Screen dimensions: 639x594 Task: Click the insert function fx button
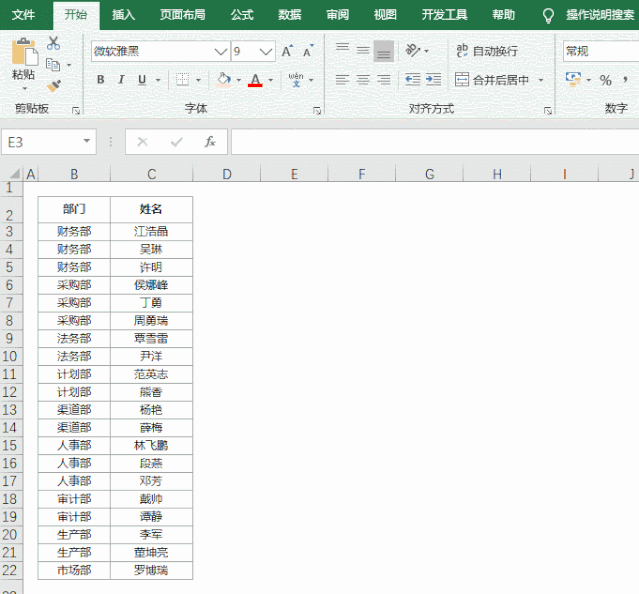210,142
